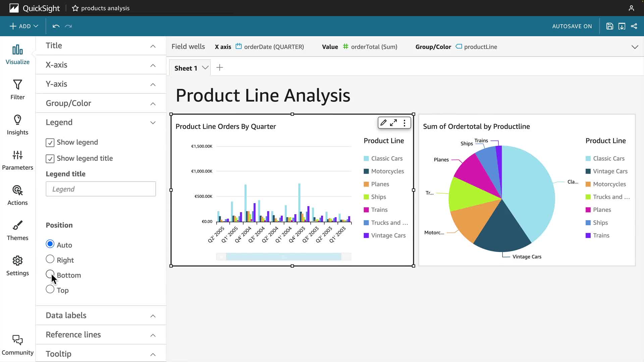Click the chart's horizontal scroll slider
Viewport: 644px width, 362px height.
pos(284,257)
